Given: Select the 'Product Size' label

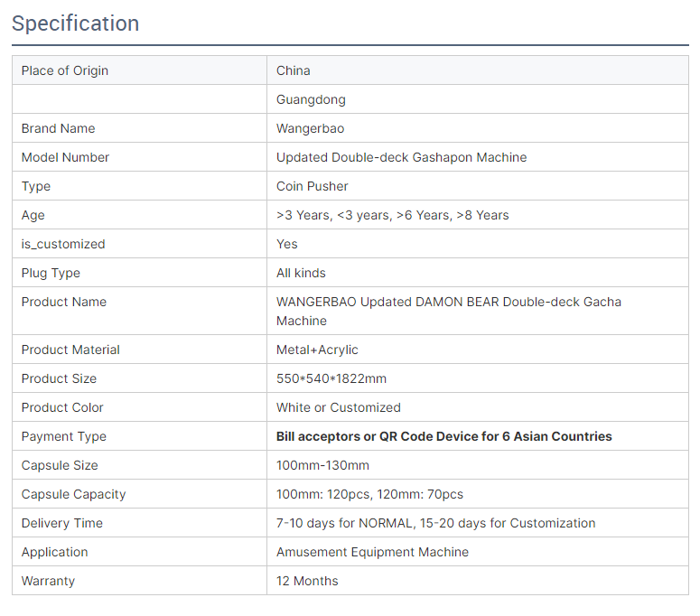Looking at the screenshot, I should click(x=59, y=378).
